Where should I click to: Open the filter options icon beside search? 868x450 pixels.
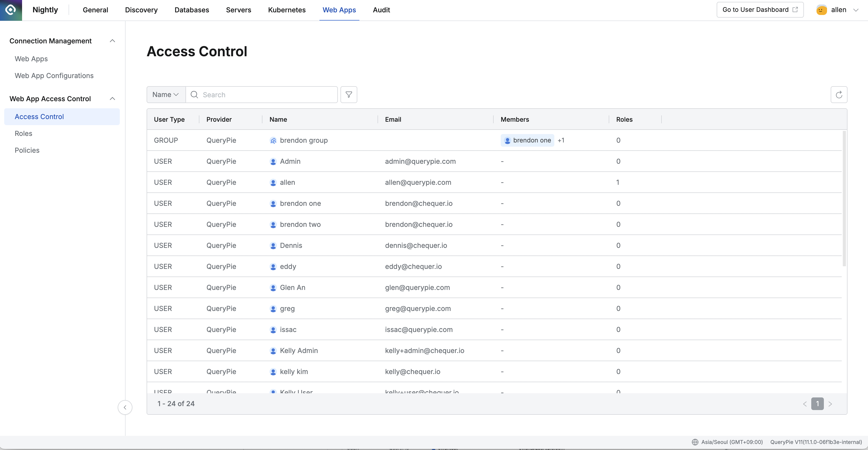click(348, 94)
